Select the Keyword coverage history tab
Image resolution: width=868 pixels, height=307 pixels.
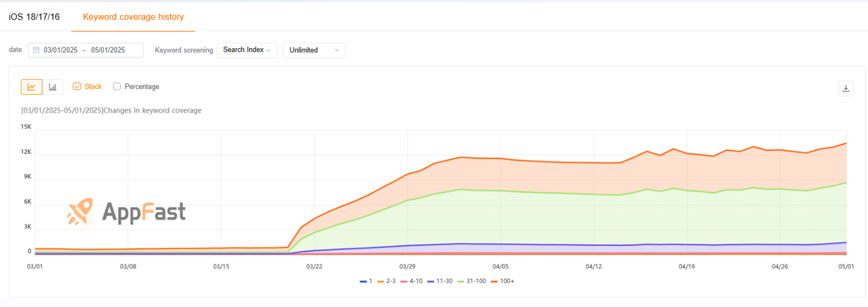[x=133, y=16]
